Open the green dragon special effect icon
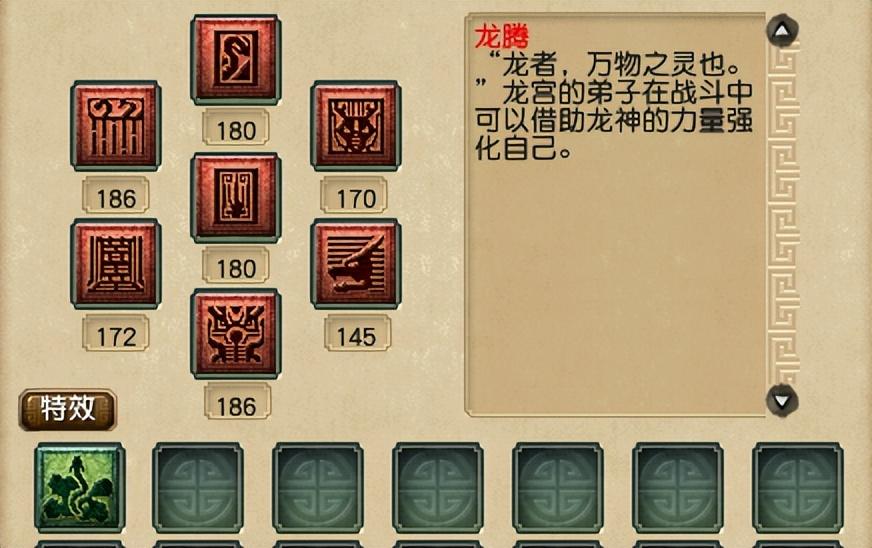The width and height of the screenshot is (872, 548). [x=80, y=488]
